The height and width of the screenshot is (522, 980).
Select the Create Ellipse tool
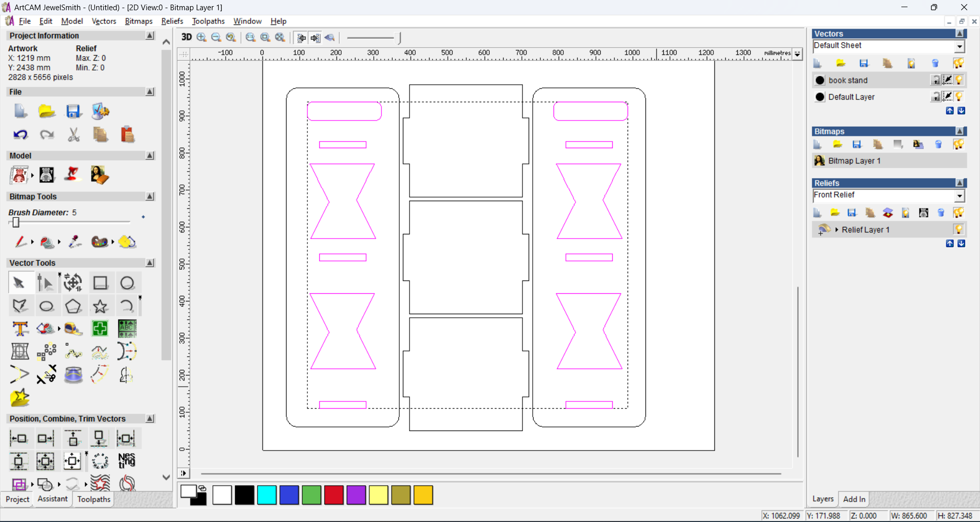click(x=47, y=306)
